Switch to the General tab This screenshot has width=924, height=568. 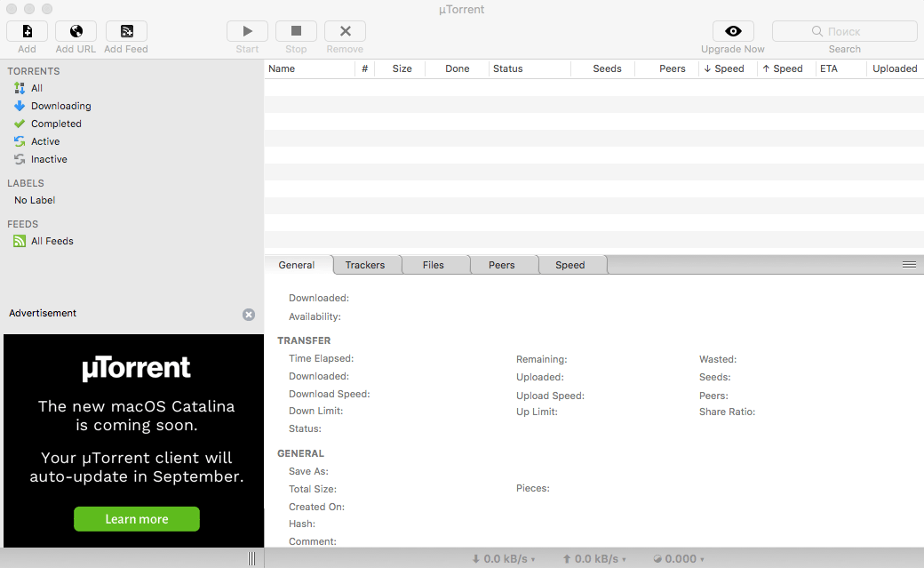(x=297, y=265)
